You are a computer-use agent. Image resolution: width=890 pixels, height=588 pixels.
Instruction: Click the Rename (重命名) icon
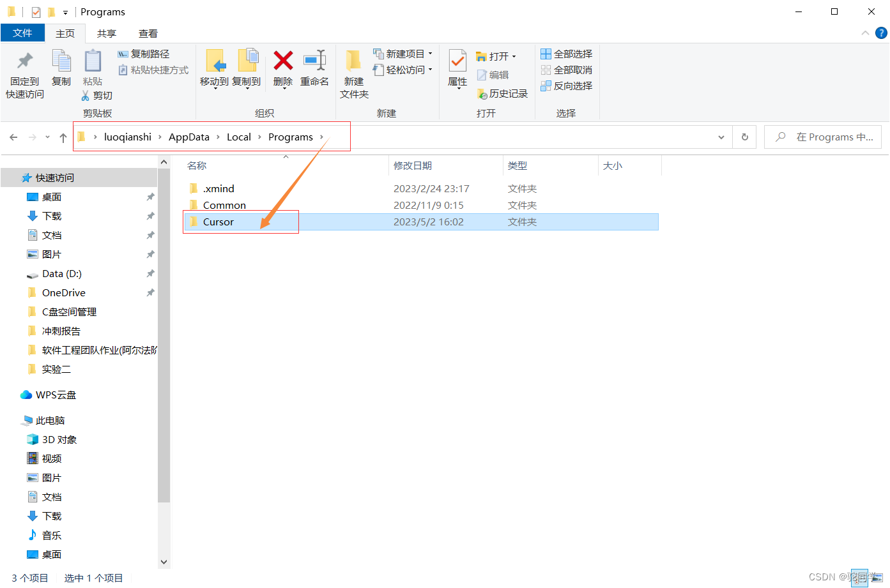pyautogui.click(x=314, y=61)
